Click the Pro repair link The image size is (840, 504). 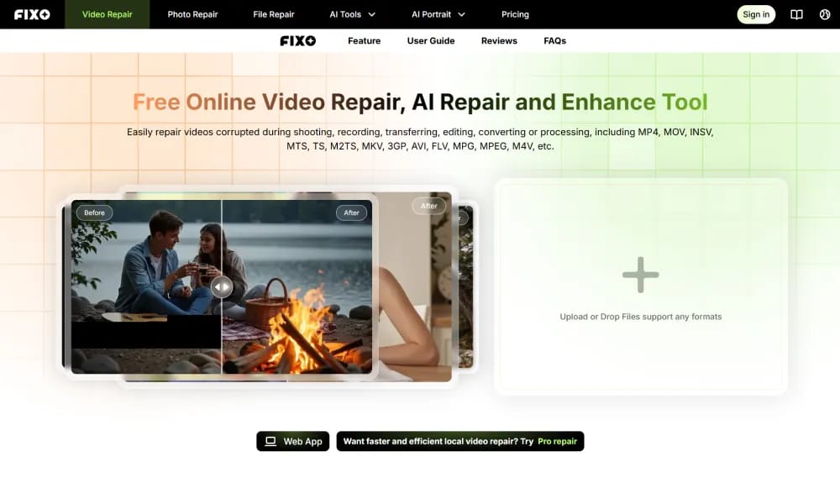[557, 441]
